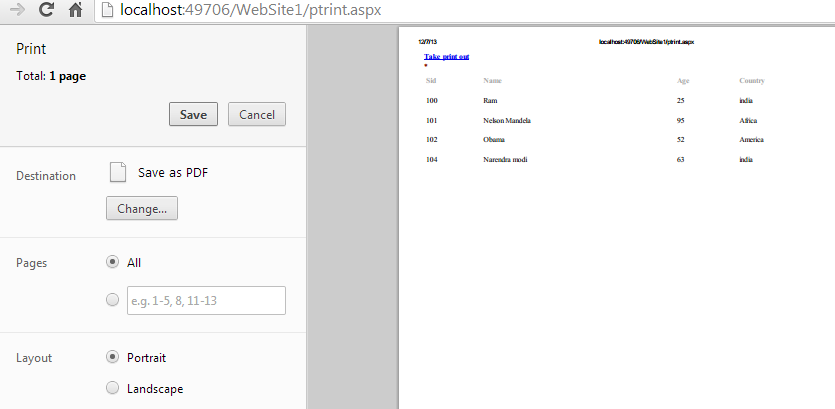This screenshot has width=835, height=409.
Task: Choose Landscape layout
Action: [x=112, y=388]
